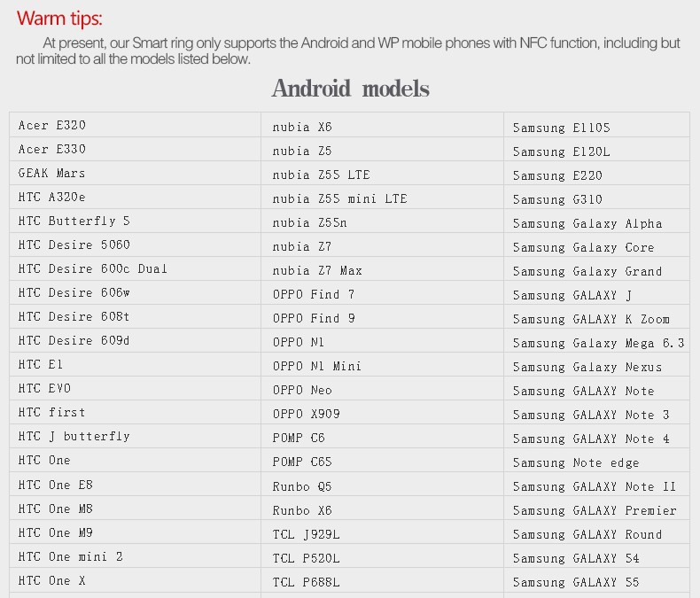Click the Samsung GALAXY S5 cell
700x598 pixels.
click(x=576, y=582)
